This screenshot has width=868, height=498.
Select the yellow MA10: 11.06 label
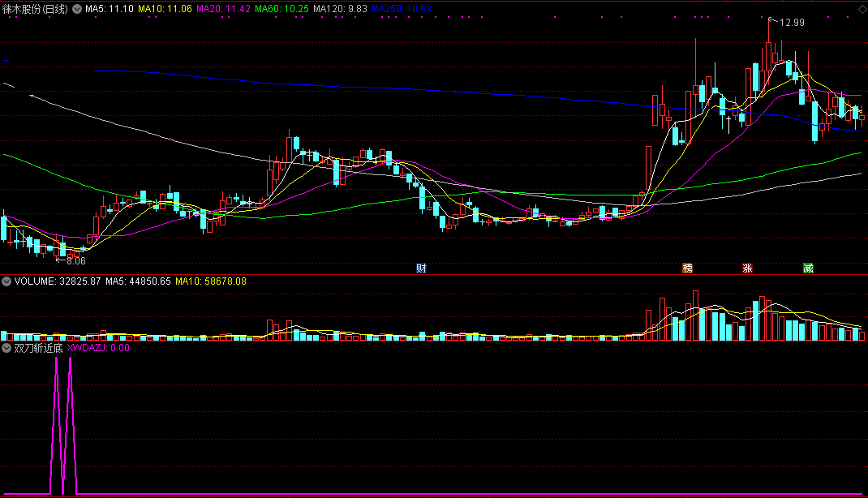pyautogui.click(x=165, y=9)
